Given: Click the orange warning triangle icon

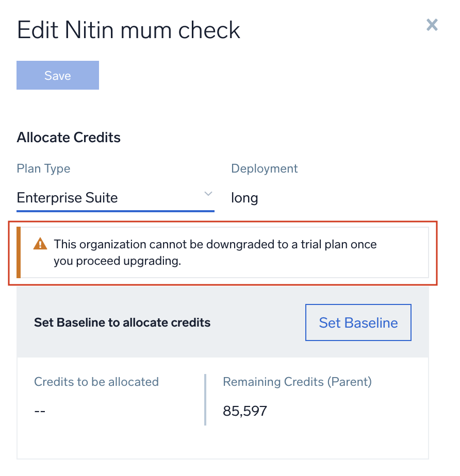Looking at the screenshot, I should 40,244.
